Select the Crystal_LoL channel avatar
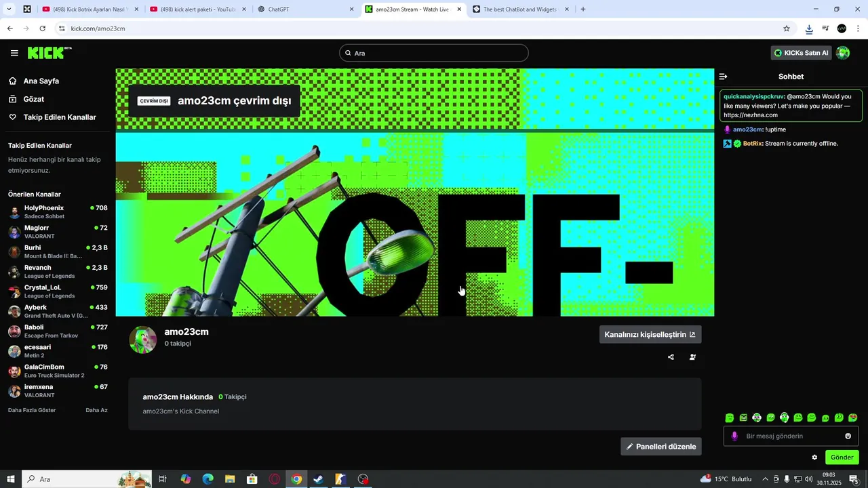Screen dimensions: 868x488 [14, 291]
